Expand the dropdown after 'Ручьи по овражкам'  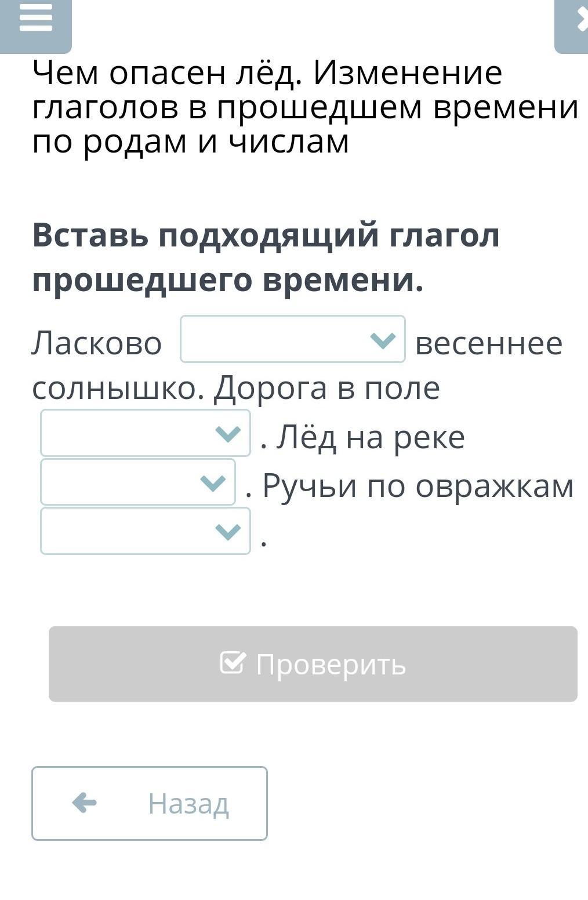146,531
